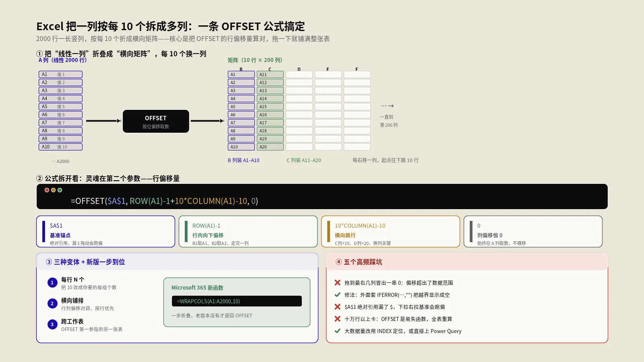Click matrix cell A20
The image size is (644, 362).
pyautogui.click(x=270, y=147)
